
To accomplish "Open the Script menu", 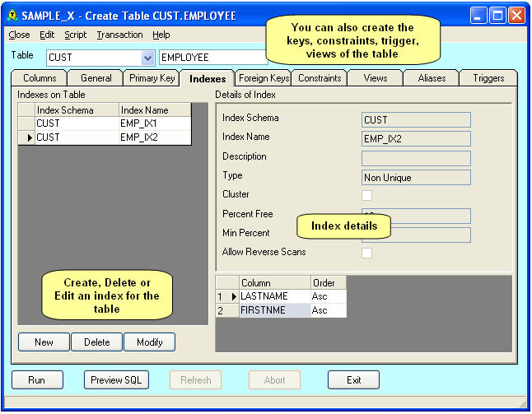I will [75, 35].
